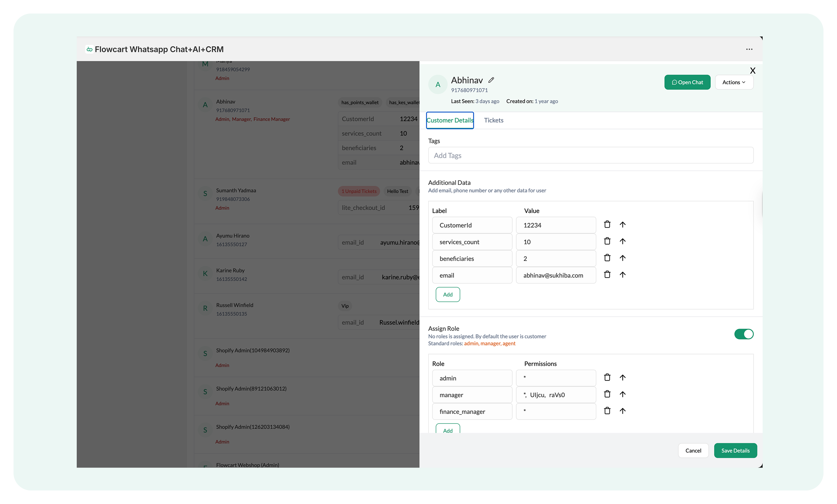837x504 pixels.
Task: Open the Add Tags selection field
Action: tap(590, 155)
